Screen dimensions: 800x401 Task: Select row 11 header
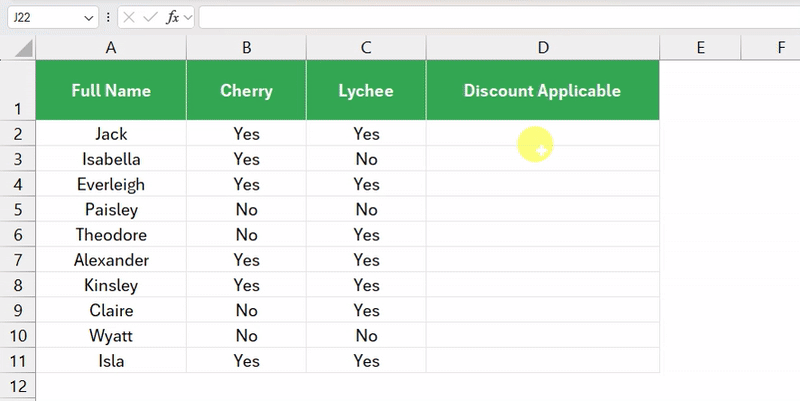point(18,361)
